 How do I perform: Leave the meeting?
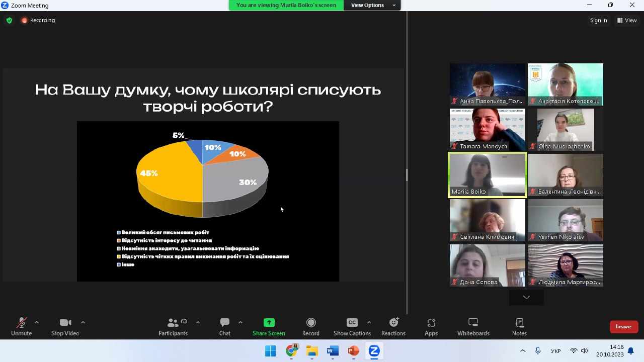(623, 327)
